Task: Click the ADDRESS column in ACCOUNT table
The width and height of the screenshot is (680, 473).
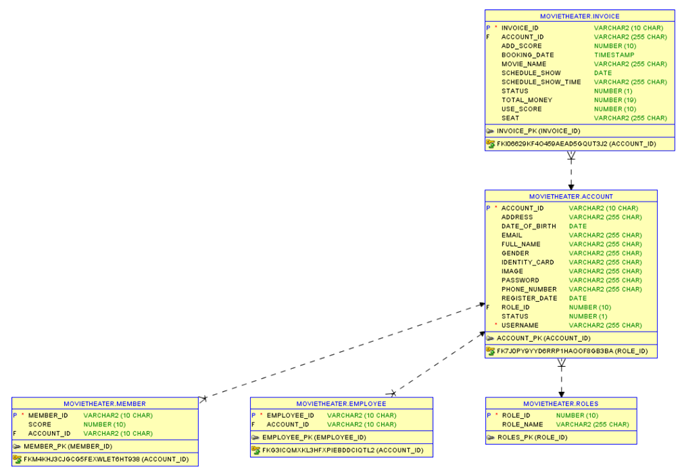Action: [x=517, y=217]
